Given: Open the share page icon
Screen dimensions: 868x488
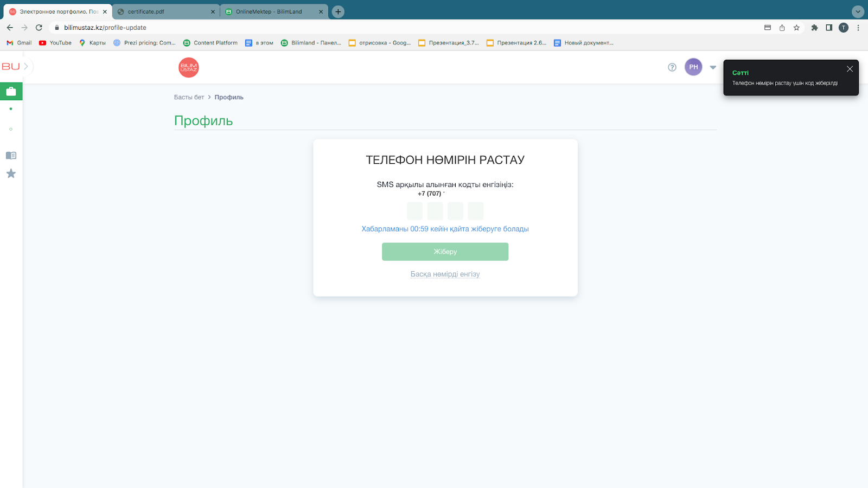Looking at the screenshot, I should point(782,28).
